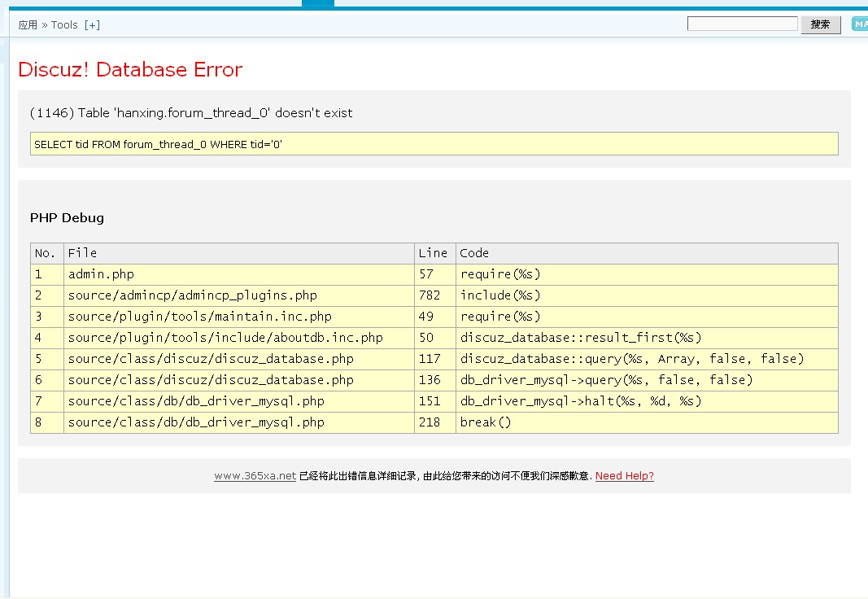
Task: Click db_driver_mysql.php file cell on line 218 row
Action: 238,422
